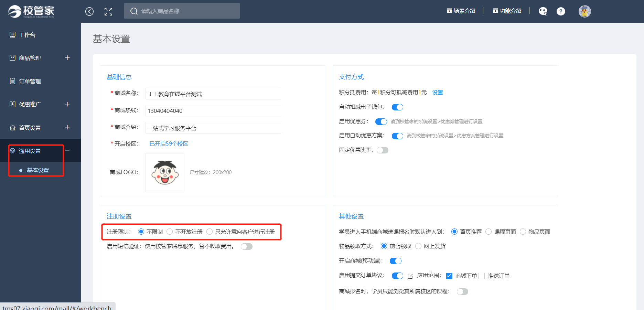Open 已开启59个校区 link
This screenshot has width=644, height=310.
[169, 144]
